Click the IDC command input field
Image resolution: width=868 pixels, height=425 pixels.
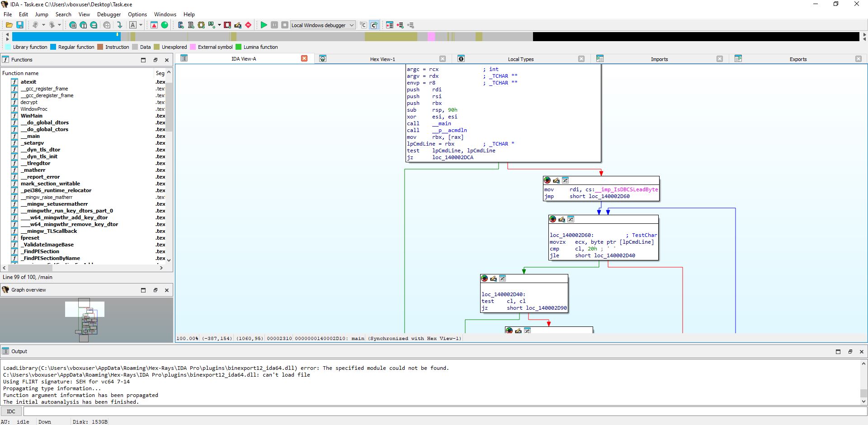[445, 411]
